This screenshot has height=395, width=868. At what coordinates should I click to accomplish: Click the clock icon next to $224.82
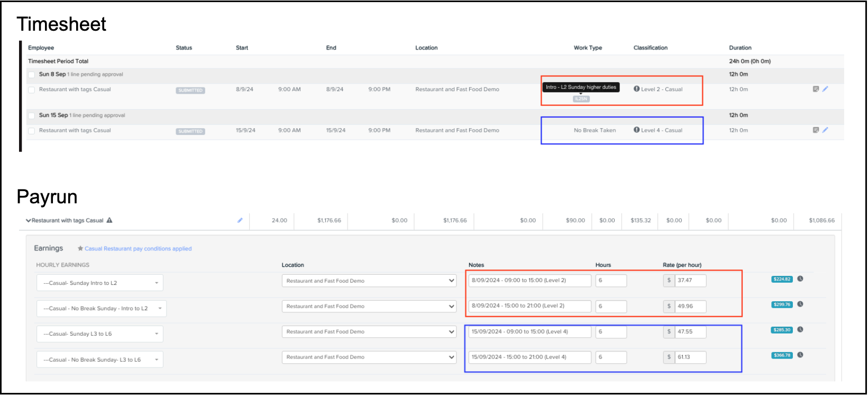tap(800, 279)
